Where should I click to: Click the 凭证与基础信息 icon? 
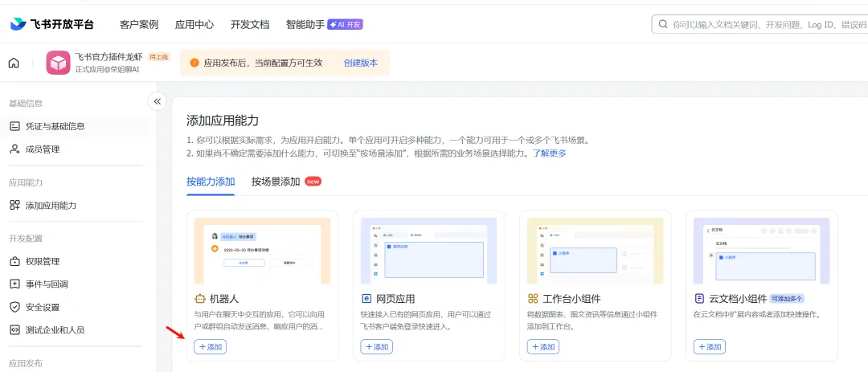pyautogui.click(x=15, y=126)
